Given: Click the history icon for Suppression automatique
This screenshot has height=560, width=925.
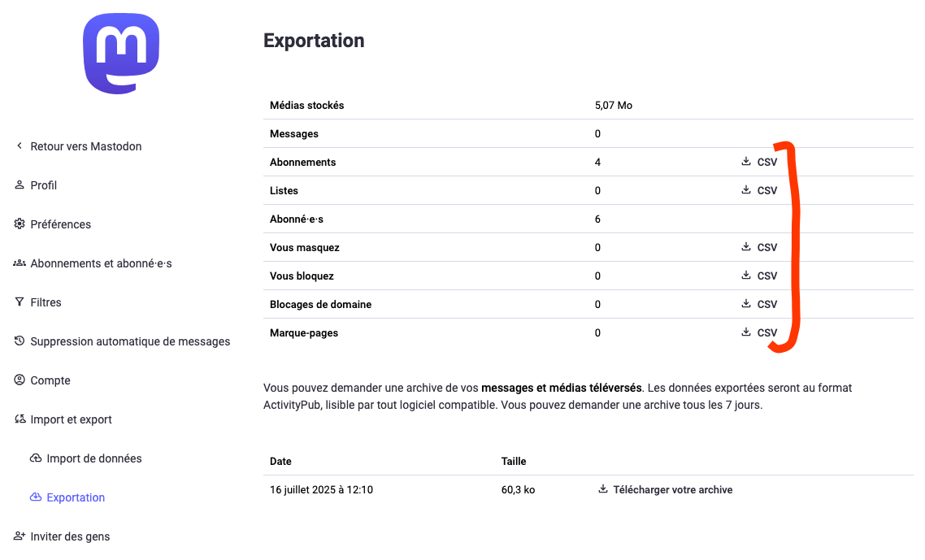Looking at the screenshot, I should [x=20, y=341].
